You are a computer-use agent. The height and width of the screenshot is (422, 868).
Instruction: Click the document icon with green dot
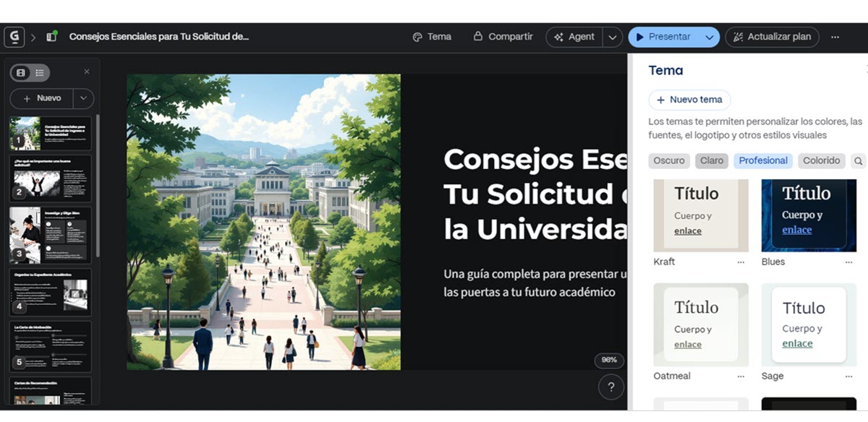52,36
